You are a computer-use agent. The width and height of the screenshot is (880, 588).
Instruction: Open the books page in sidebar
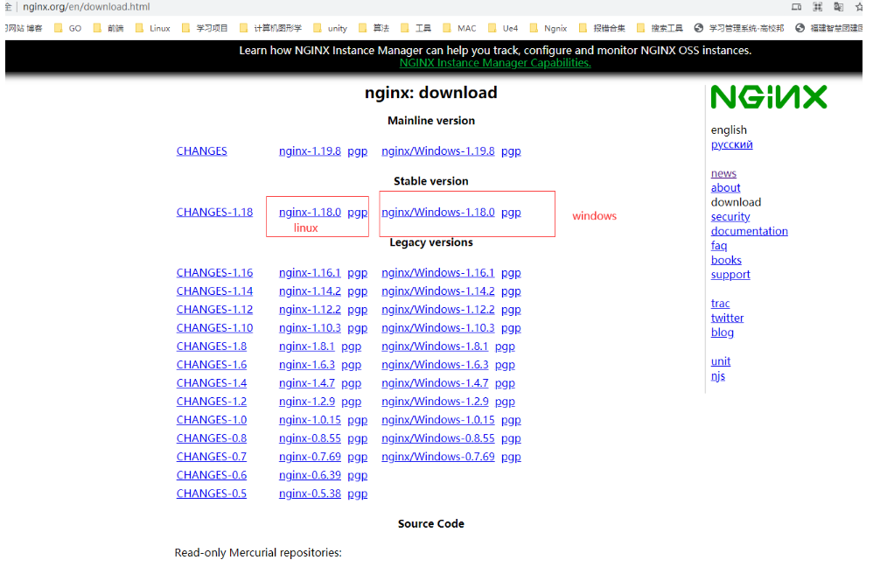tap(726, 260)
